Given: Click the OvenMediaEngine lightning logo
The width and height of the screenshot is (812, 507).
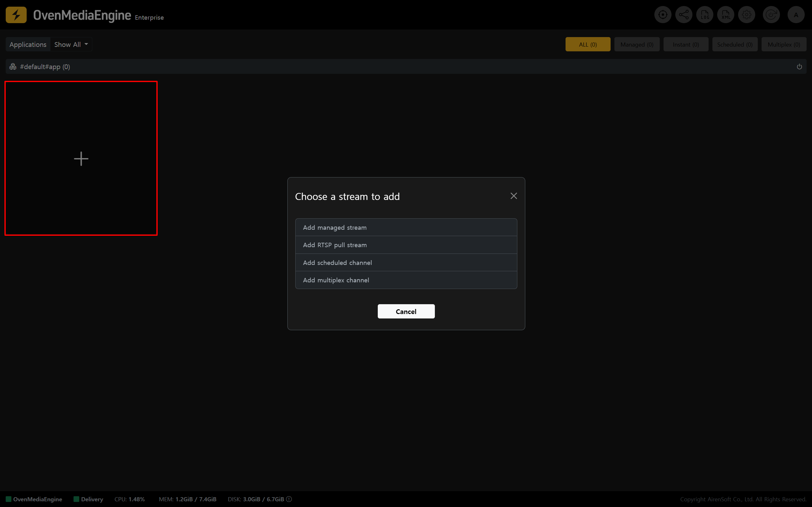Looking at the screenshot, I should [16, 15].
